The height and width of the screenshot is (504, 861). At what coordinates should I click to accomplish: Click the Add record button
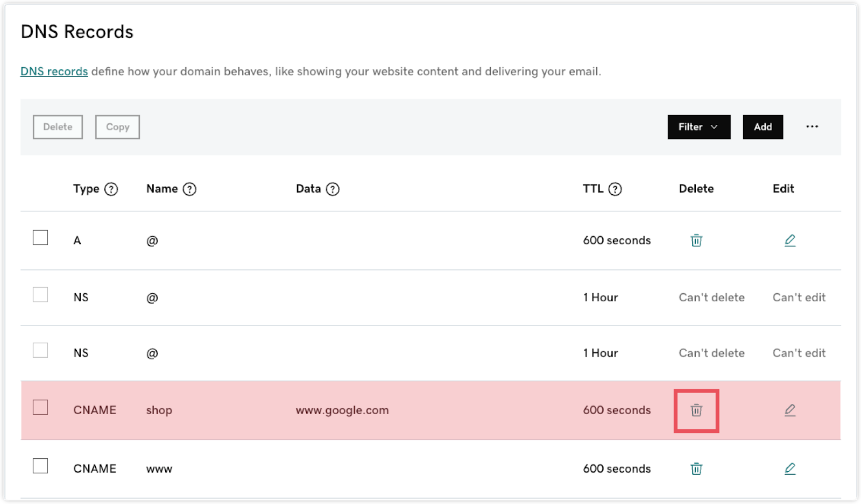pos(763,127)
